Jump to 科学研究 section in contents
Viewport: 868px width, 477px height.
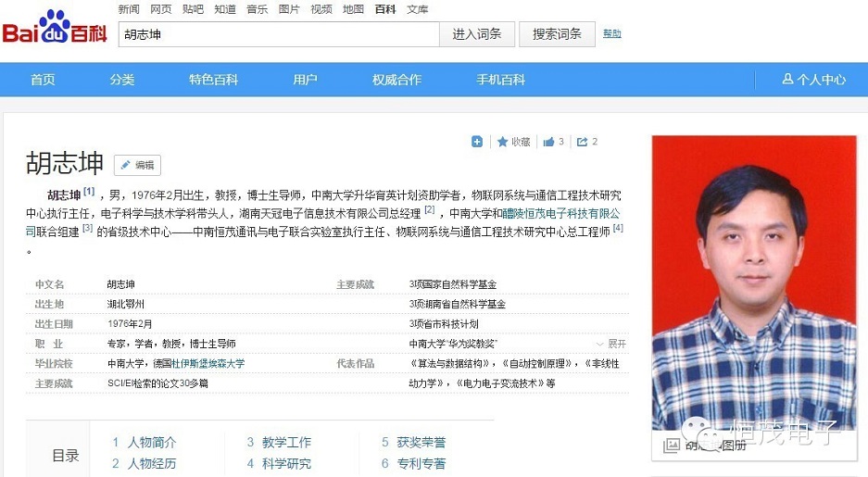click(x=285, y=463)
